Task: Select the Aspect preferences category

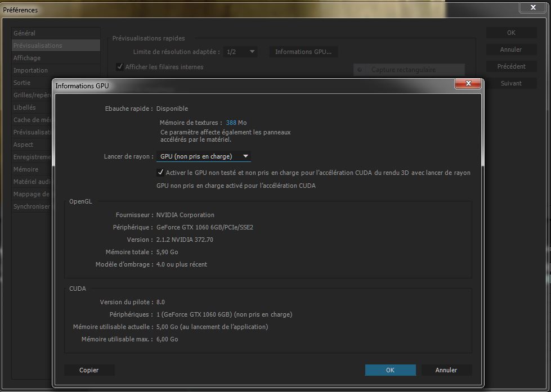Action: (x=24, y=145)
